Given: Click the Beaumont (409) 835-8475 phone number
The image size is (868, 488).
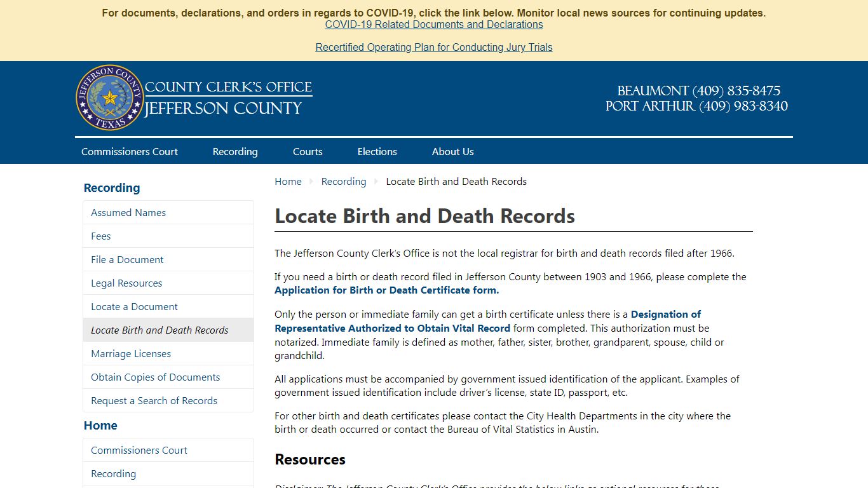Looking at the screenshot, I should [x=698, y=91].
